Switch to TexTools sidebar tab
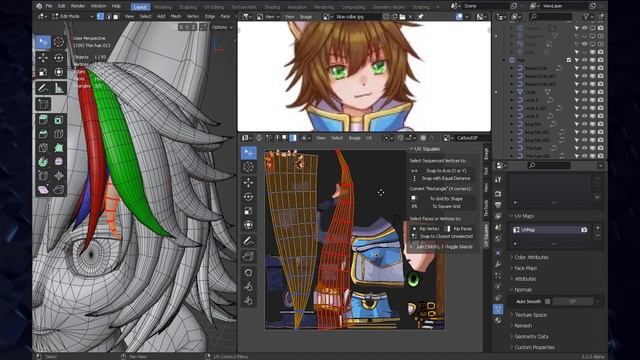Viewport: 640px width, 360px height. pyautogui.click(x=486, y=208)
